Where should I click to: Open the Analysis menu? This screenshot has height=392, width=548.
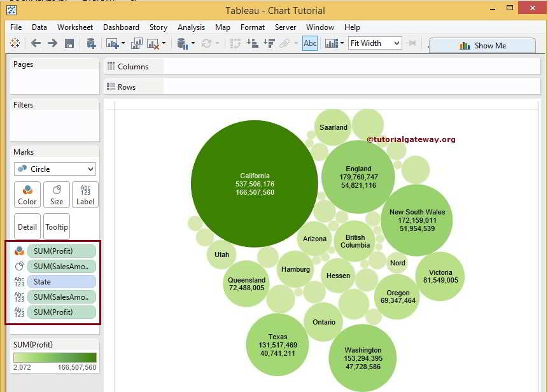click(x=191, y=27)
